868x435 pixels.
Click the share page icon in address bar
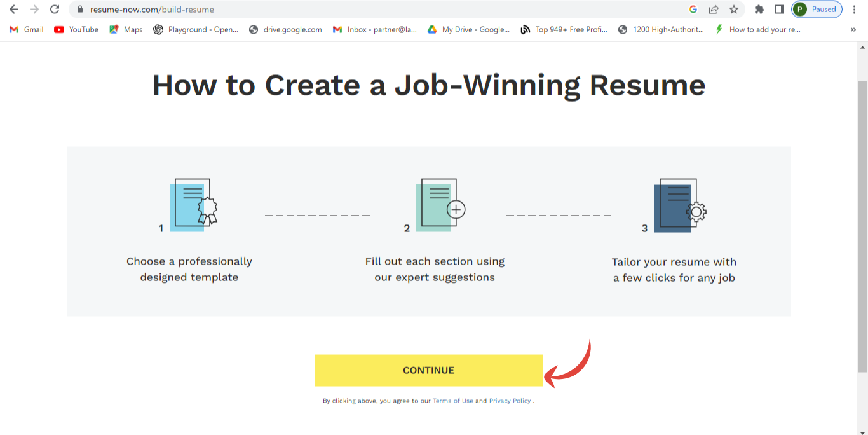tap(714, 10)
